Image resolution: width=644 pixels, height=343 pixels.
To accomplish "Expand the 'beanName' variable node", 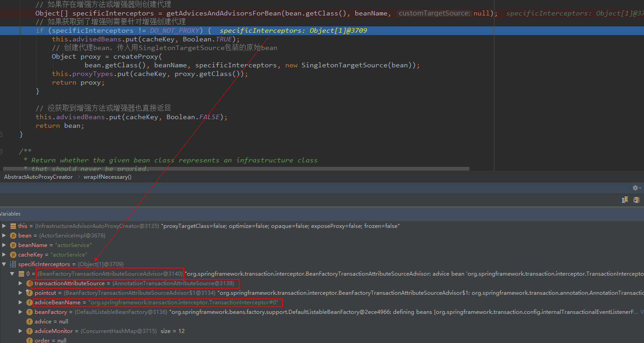I will tap(4, 245).
